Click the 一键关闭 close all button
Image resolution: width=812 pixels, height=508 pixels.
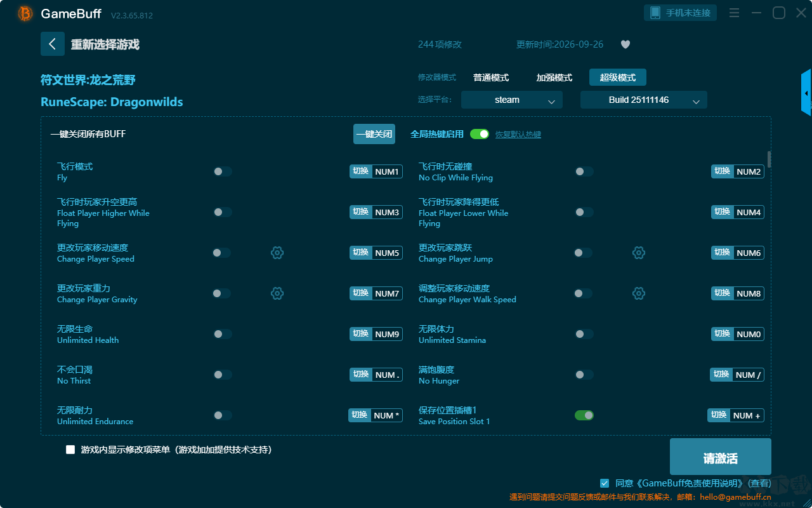[x=374, y=134]
